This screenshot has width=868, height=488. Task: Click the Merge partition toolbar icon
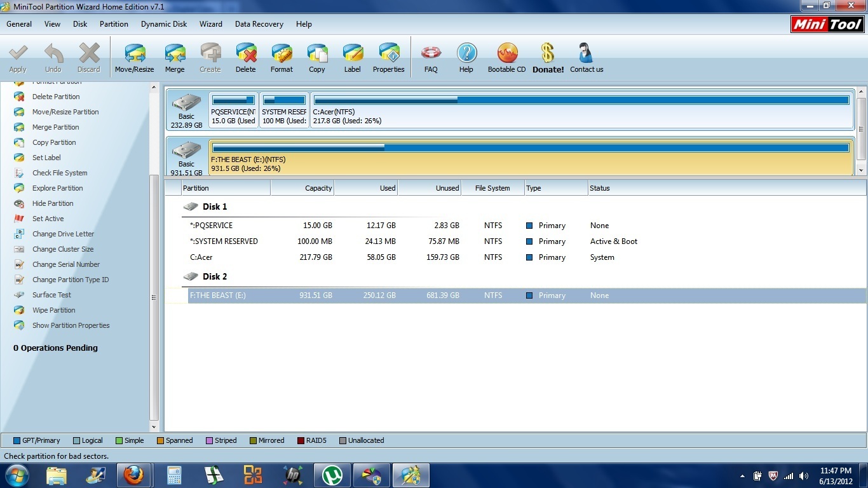click(x=175, y=58)
